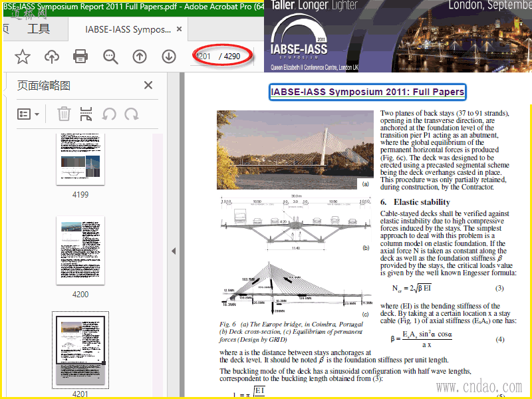Go to next page arrow
The width and height of the screenshot is (532, 399).
169,57
